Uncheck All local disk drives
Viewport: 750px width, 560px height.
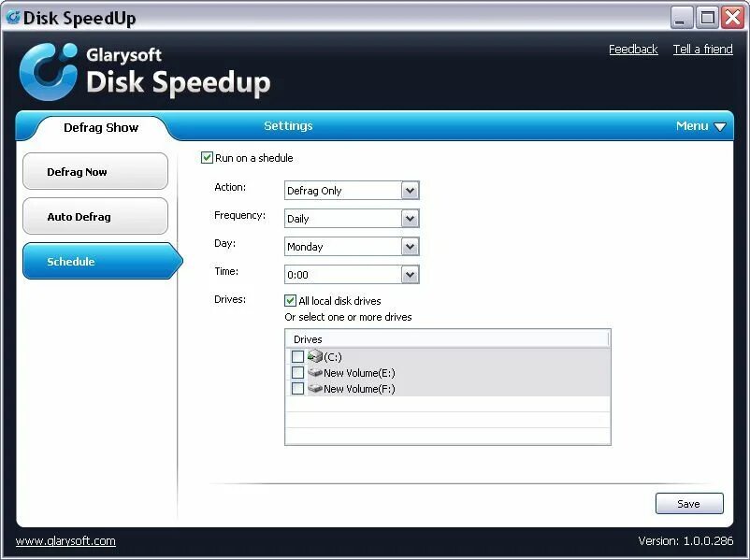coord(290,300)
